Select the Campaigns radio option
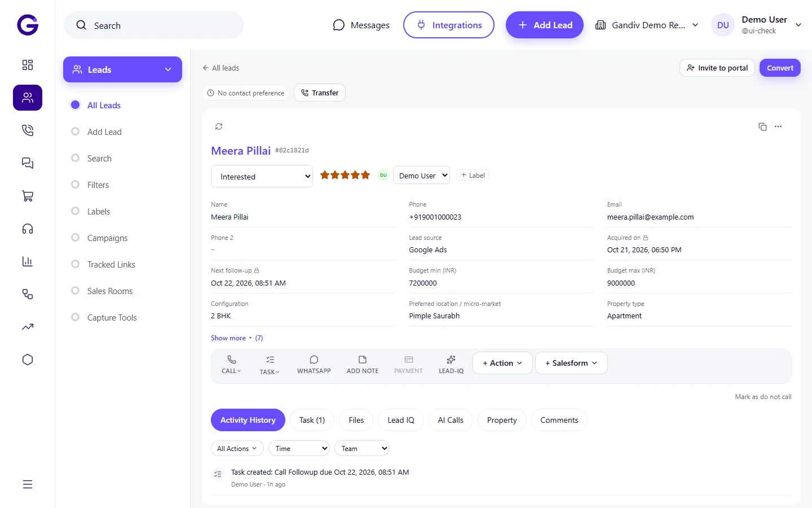Viewport: 812px width, 508px height. (x=75, y=238)
